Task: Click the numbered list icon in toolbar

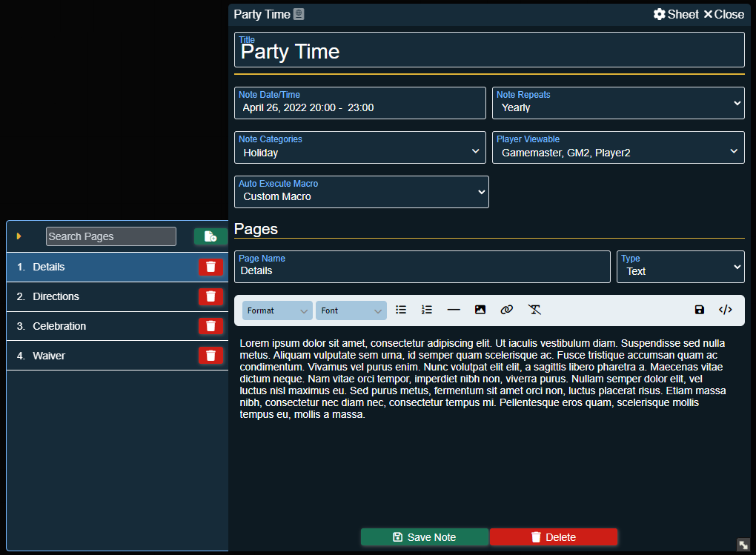Action: click(x=427, y=310)
